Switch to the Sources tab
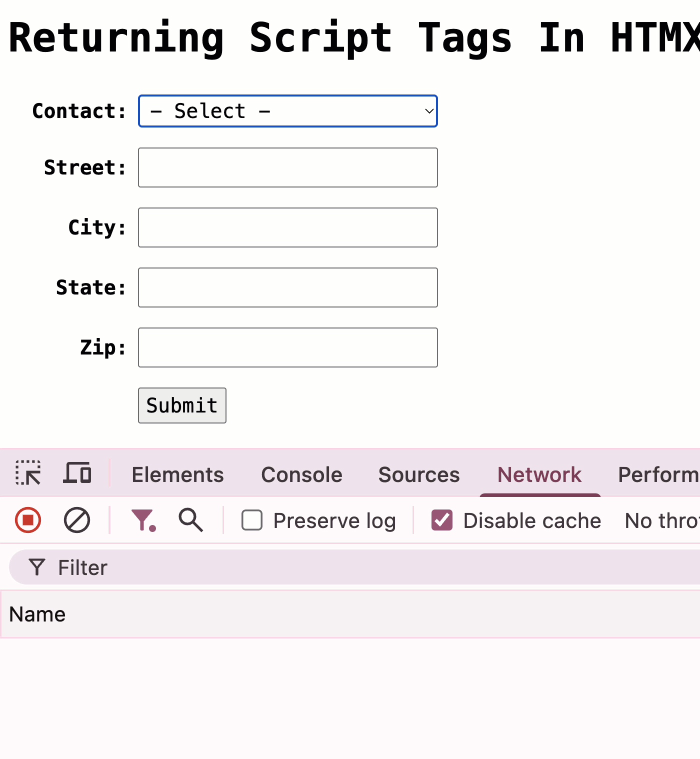The image size is (700, 759). [419, 474]
